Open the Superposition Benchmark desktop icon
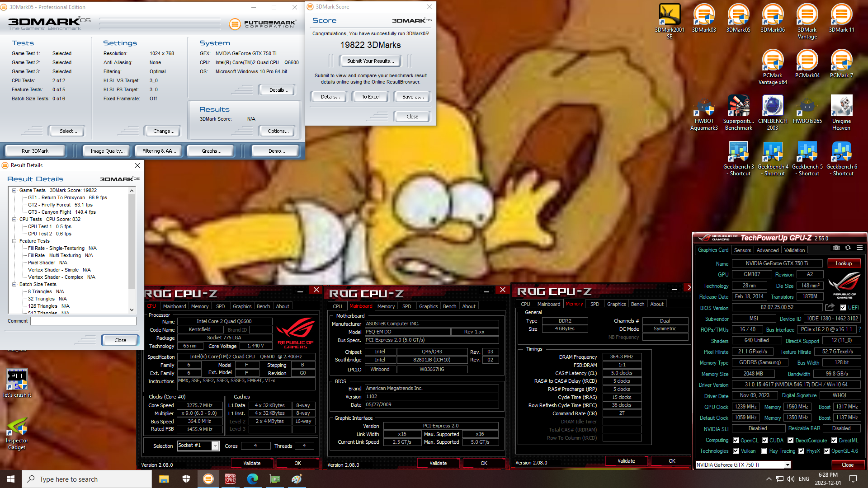 click(738, 113)
